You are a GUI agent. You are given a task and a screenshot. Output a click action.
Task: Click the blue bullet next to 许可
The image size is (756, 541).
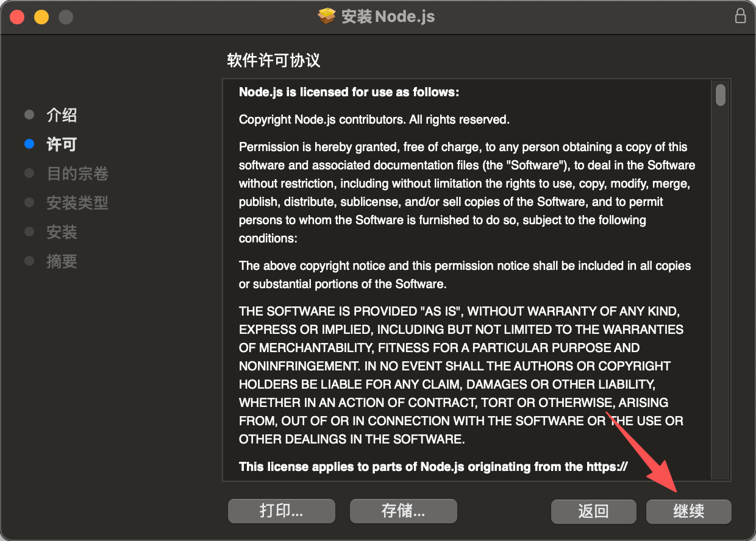[29, 144]
